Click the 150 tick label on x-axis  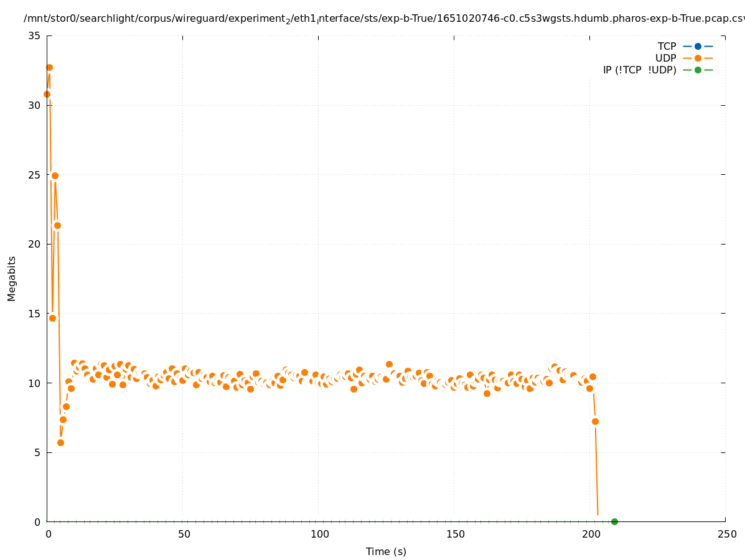point(455,534)
